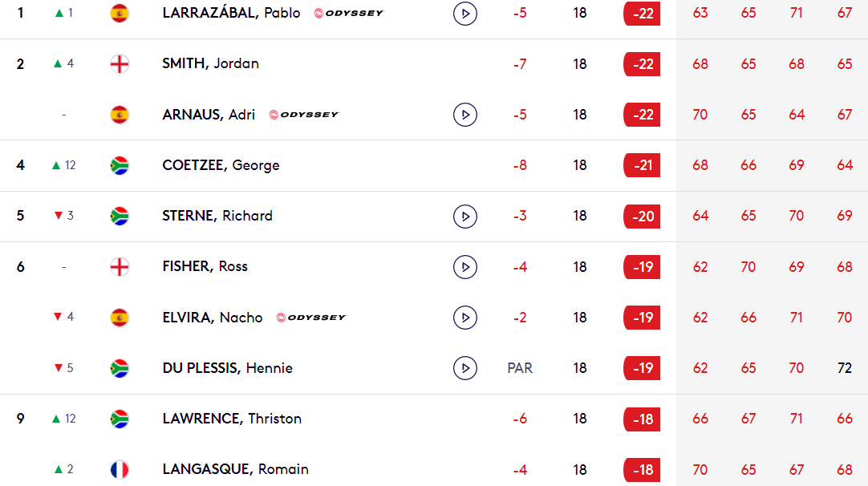Viewport: 868px width, 486px height.
Task: Click South Africa flag beside George Coetzee
Action: [x=120, y=165]
